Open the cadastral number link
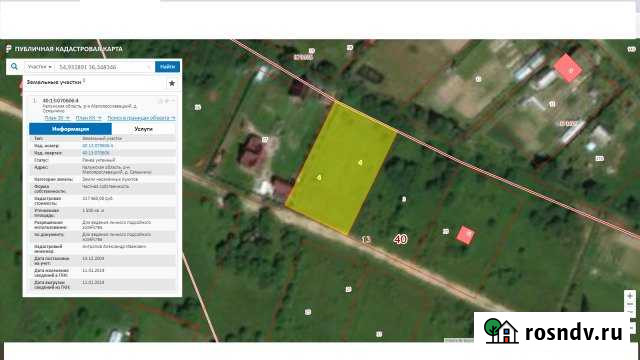The width and height of the screenshot is (640, 360). point(98,146)
